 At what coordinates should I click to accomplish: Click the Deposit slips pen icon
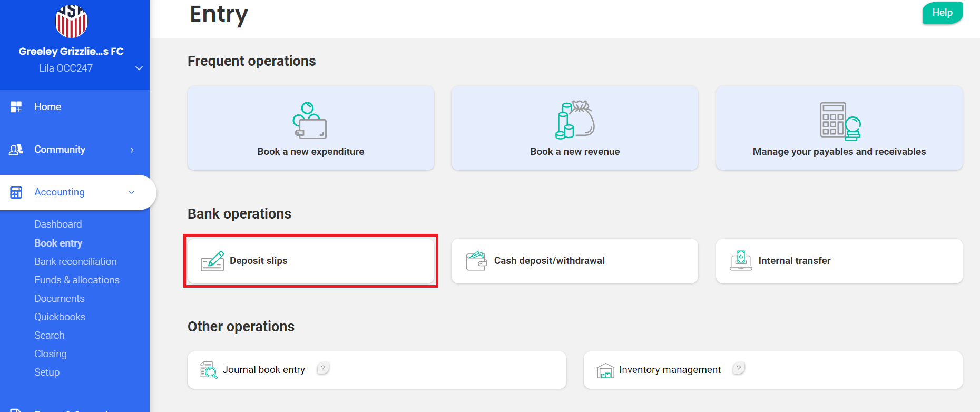pyautogui.click(x=212, y=261)
